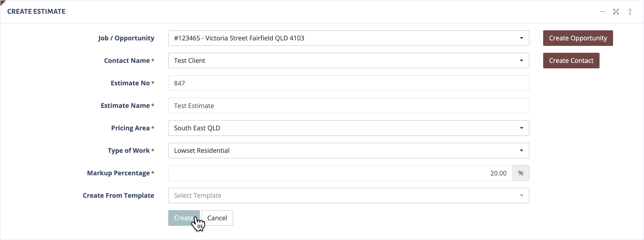
Task: Click the Create From Template dropdown arrow
Action: click(521, 195)
